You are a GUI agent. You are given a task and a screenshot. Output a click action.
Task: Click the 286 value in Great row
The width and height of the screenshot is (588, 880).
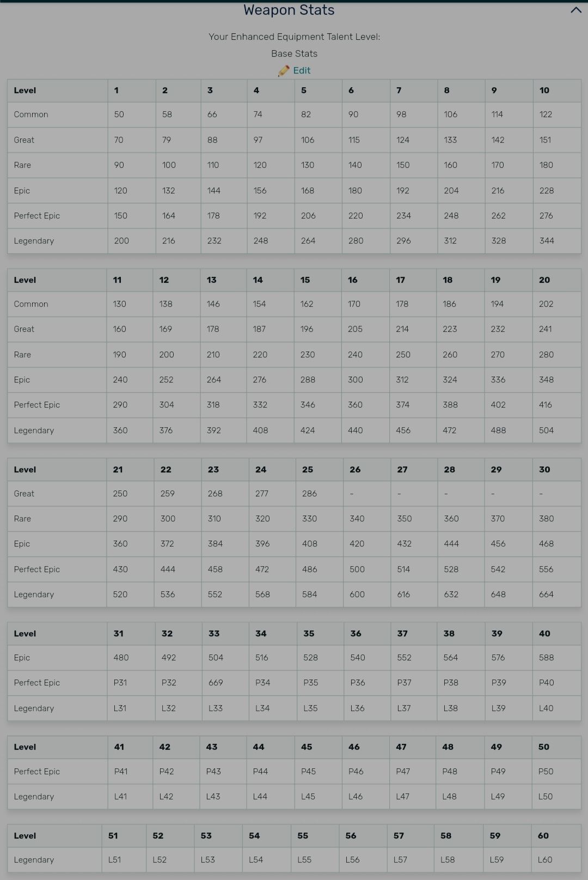309,494
